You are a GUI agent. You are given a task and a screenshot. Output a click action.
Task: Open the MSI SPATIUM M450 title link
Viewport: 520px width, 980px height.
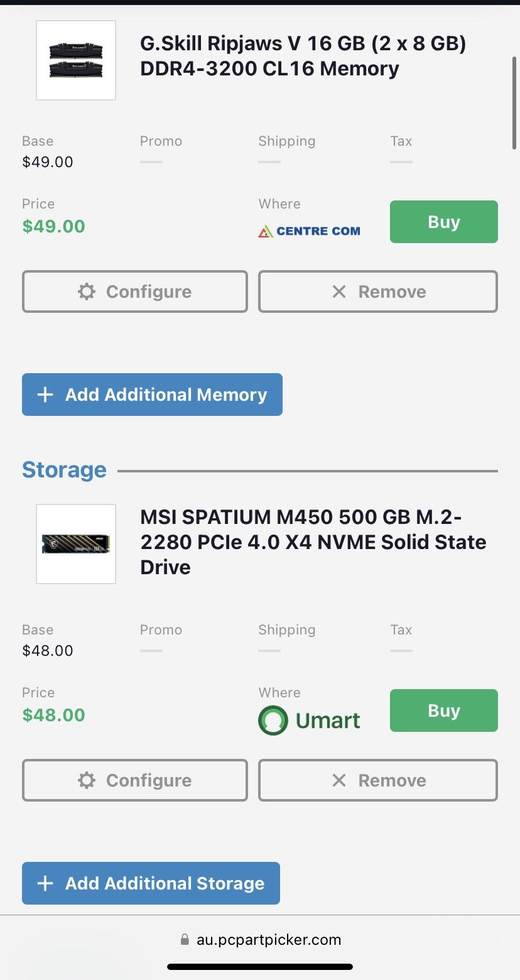(313, 542)
